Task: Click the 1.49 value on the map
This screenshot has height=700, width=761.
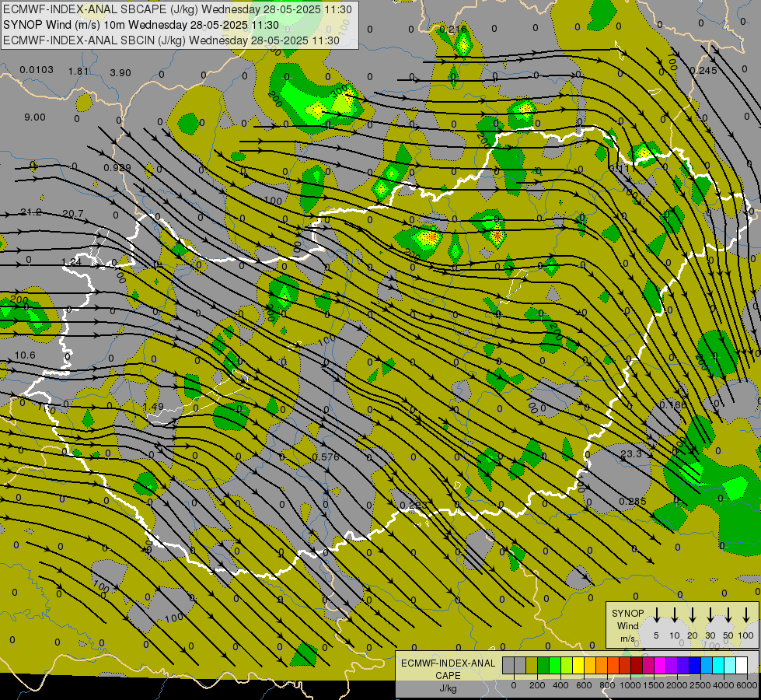Action: [153, 406]
